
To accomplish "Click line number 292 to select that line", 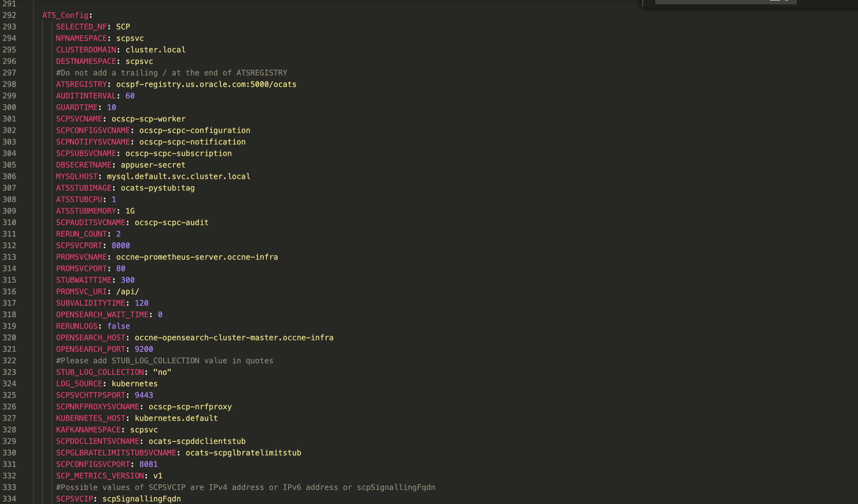I will [x=10, y=15].
